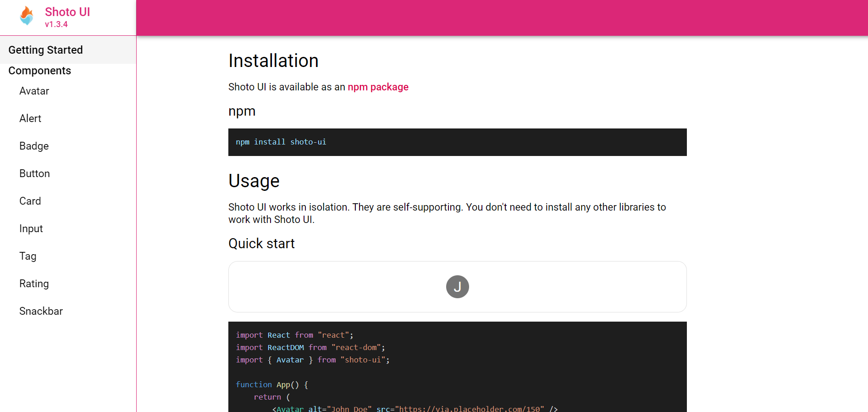This screenshot has width=868, height=412.
Task: Go to the Card component page
Action: pos(30,201)
